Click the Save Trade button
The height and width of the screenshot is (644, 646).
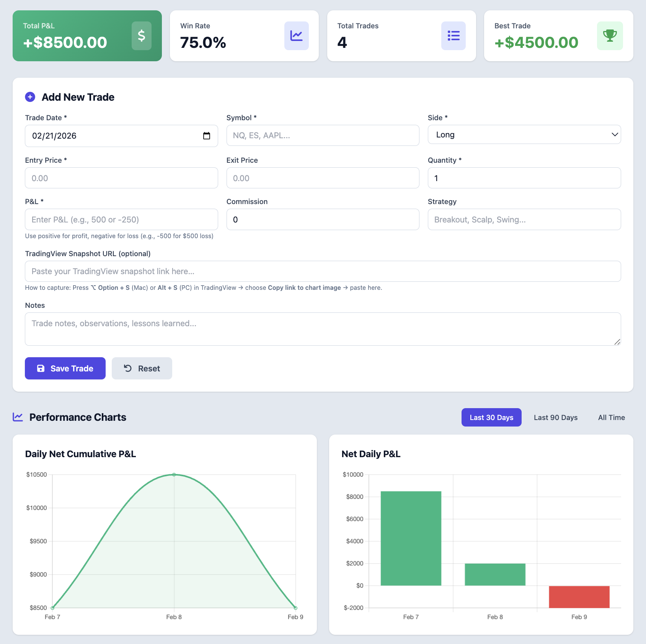[x=65, y=368]
